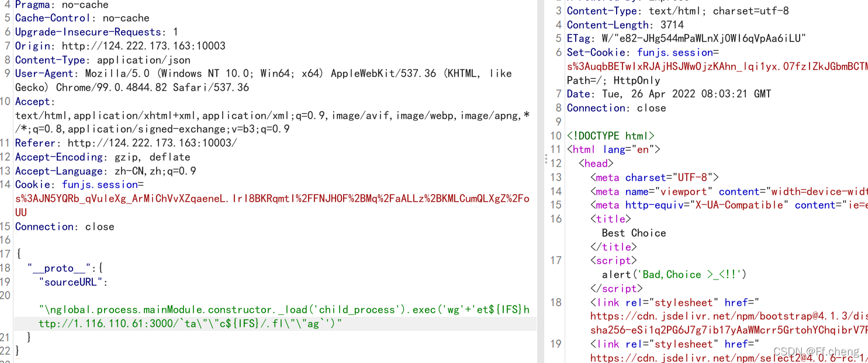Select the Chrome/99.0.4844.82 Safari/537.36 text

point(153,88)
